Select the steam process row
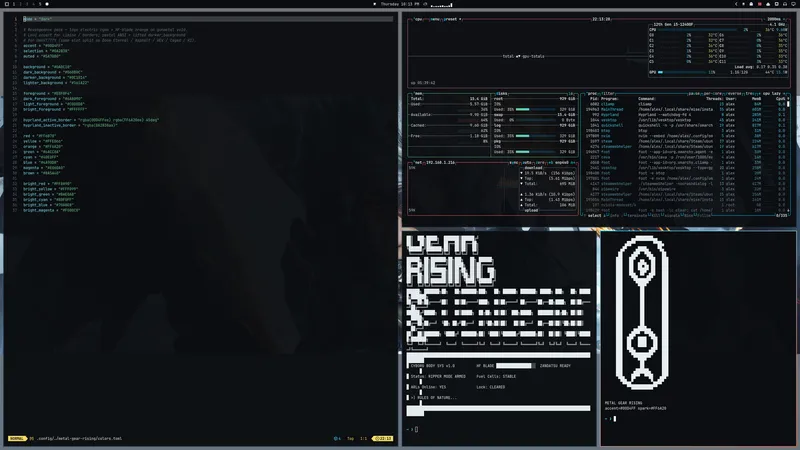Viewport: 800px width, 450px height. coord(688,141)
